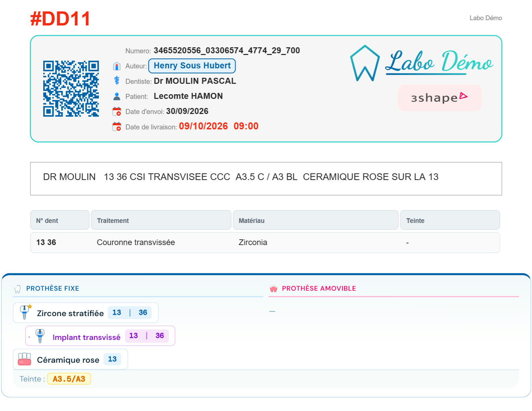532x411 pixels.
Task: Click tooth 13 chip in Céramique rose
Action: point(112,359)
